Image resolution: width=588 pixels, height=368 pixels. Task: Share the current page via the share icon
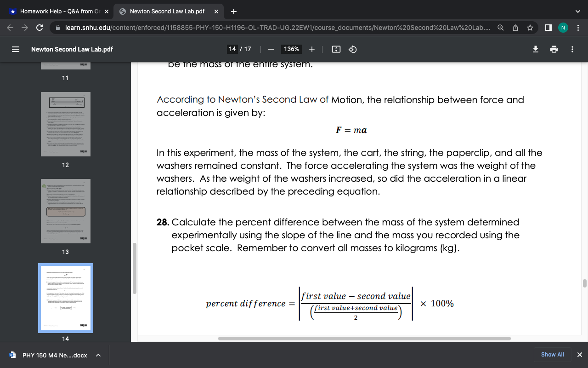515,27
